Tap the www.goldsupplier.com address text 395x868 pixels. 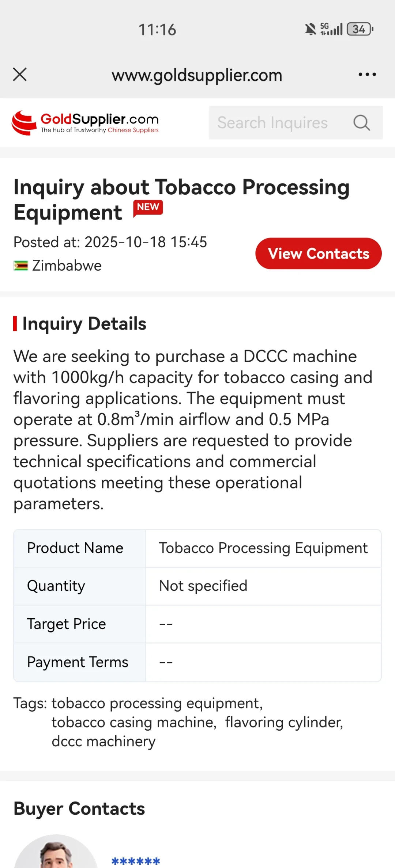(x=197, y=75)
